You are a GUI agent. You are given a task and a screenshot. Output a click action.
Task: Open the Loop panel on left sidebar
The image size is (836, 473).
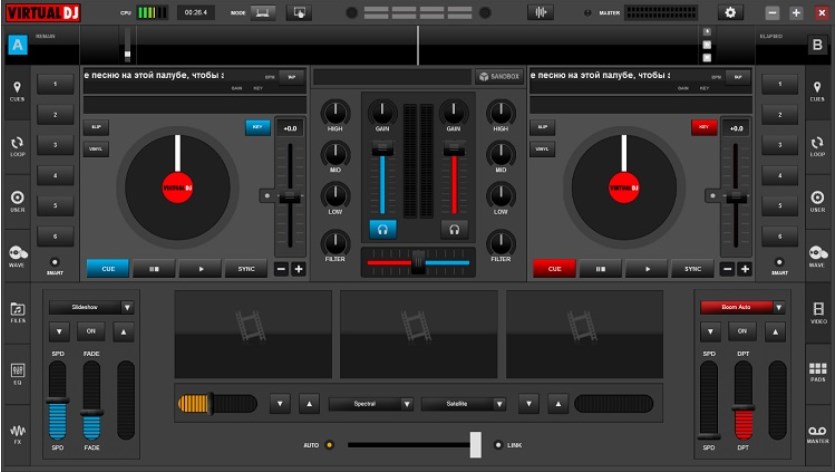pyautogui.click(x=17, y=147)
